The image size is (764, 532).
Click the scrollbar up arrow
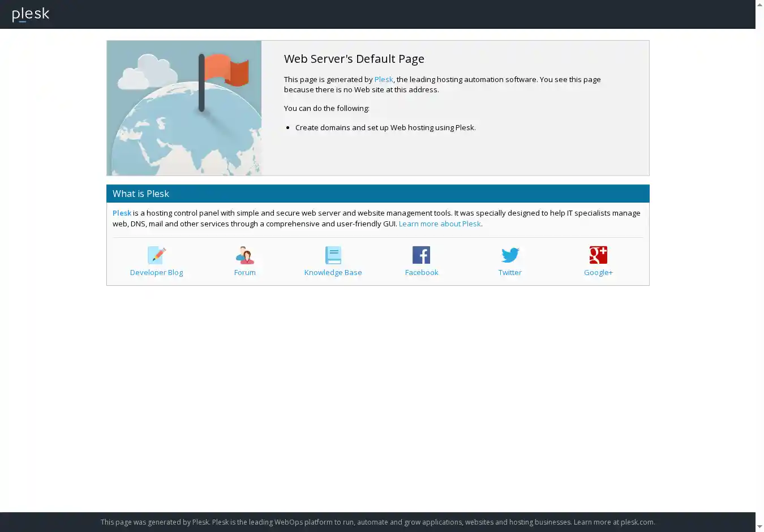[759, 5]
